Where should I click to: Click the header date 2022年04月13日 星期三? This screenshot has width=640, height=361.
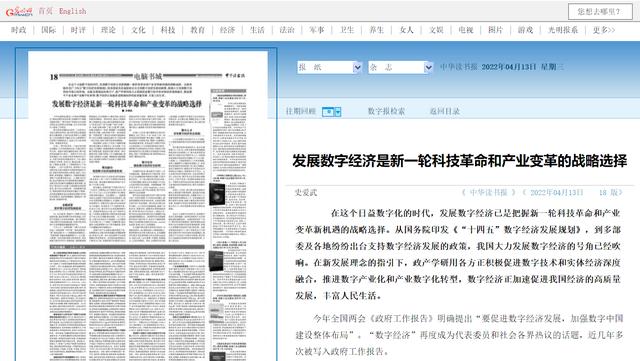point(522,67)
